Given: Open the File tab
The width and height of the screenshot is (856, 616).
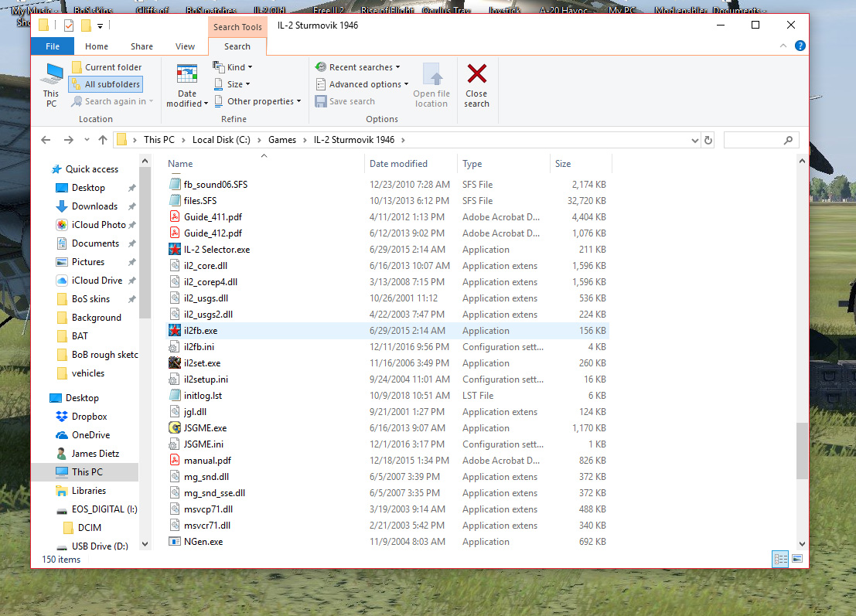Looking at the screenshot, I should point(53,46).
